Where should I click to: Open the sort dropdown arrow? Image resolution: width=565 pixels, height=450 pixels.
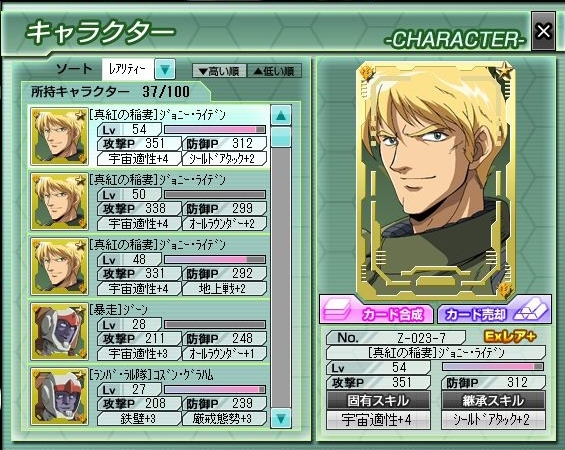165,69
